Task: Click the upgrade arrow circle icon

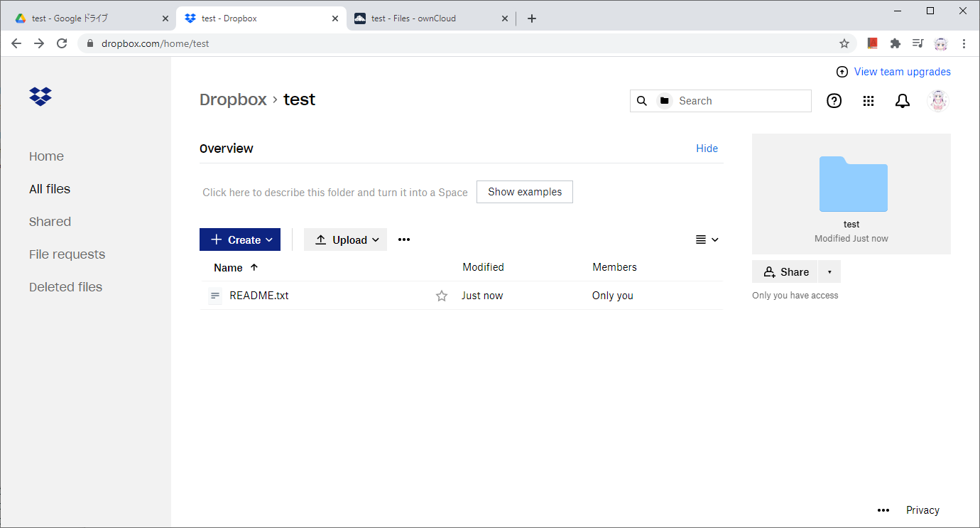Action: tap(842, 72)
